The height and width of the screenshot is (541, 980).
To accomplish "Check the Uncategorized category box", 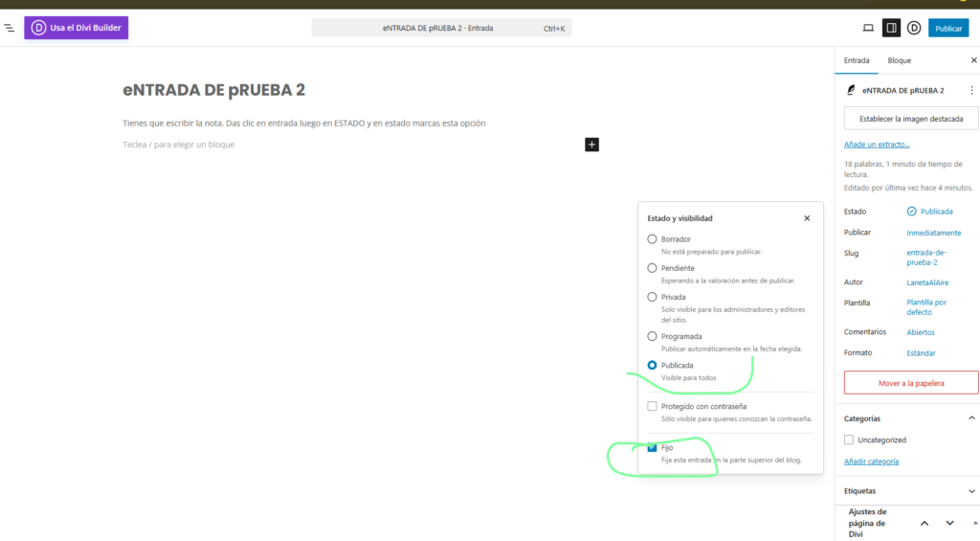I will tap(849, 440).
